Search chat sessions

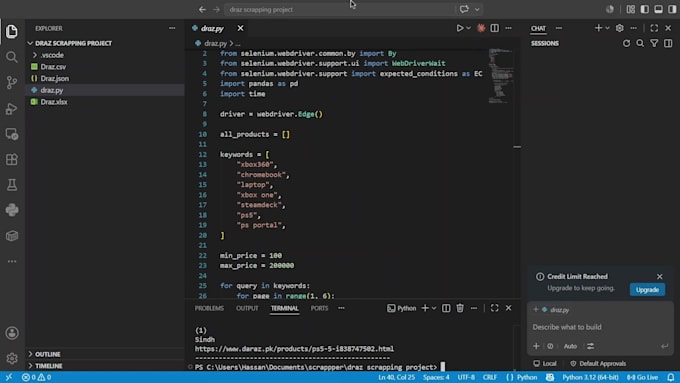click(640, 43)
